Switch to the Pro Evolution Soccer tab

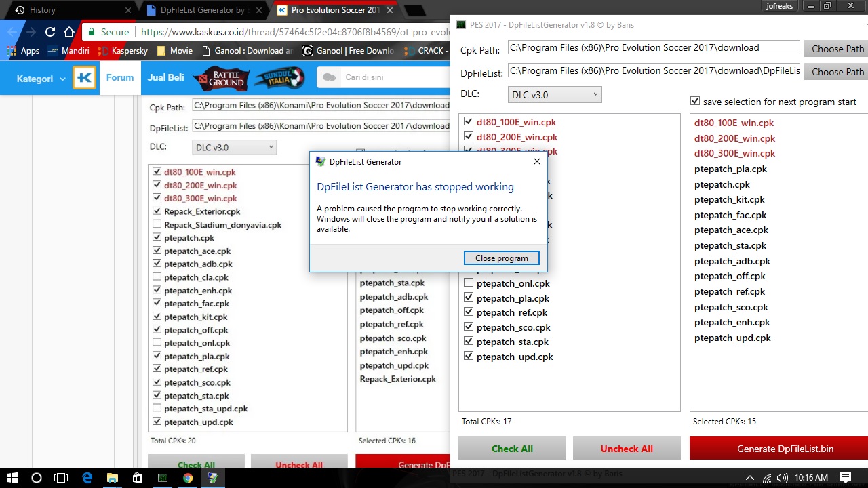pos(336,10)
